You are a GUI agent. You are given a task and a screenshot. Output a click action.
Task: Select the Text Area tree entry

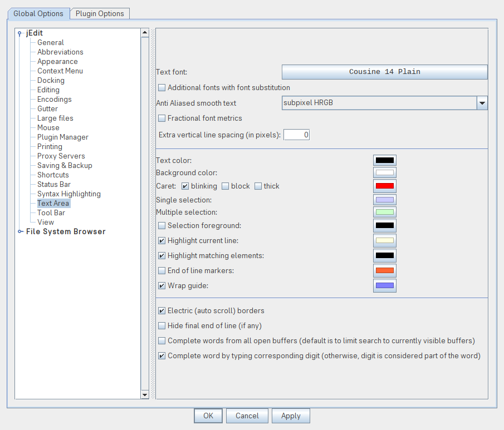click(x=53, y=204)
